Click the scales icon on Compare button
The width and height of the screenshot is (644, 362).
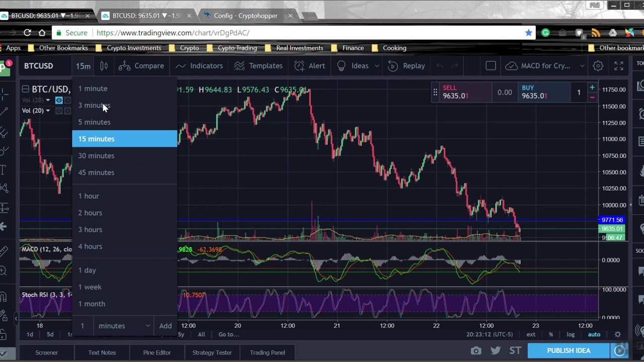point(125,66)
